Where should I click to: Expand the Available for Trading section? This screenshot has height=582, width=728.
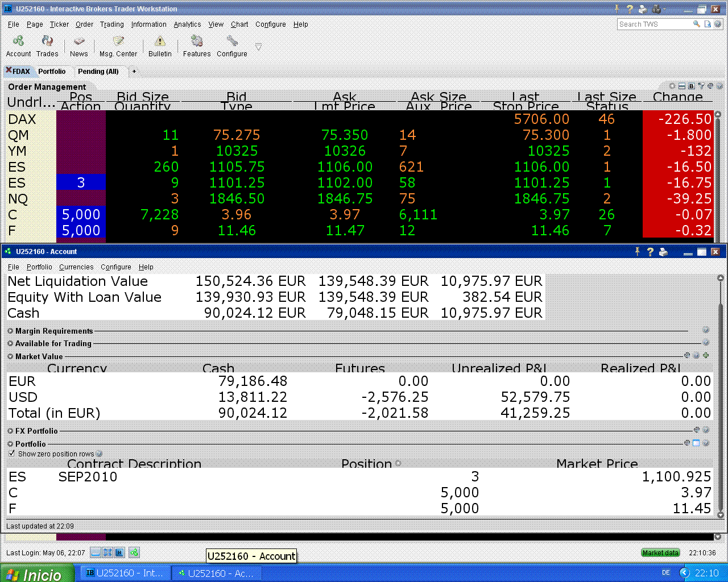click(10, 343)
